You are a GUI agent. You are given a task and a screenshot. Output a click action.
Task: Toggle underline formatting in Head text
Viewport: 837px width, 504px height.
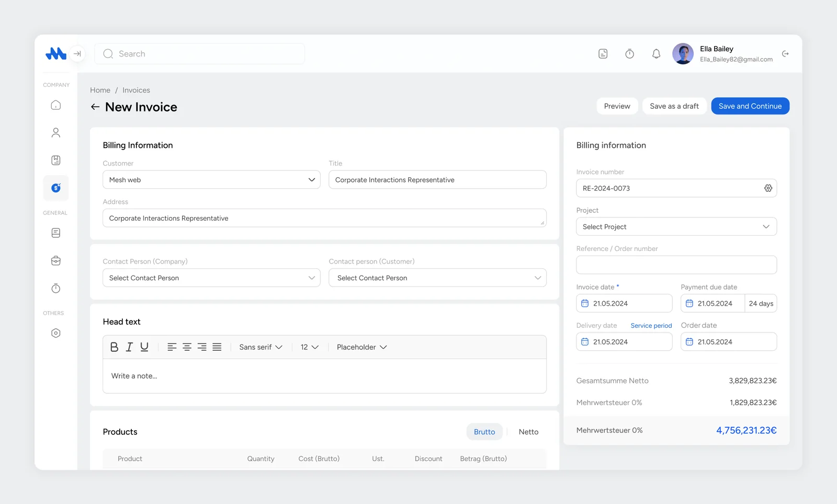pos(144,347)
